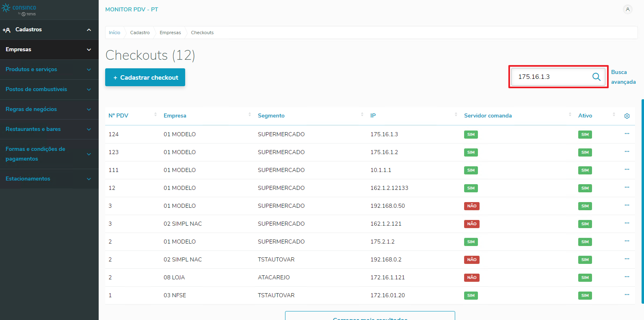Click MONITOR PDV - PT title
The height and width of the screenshot is (320, 644).
point(132,9)
